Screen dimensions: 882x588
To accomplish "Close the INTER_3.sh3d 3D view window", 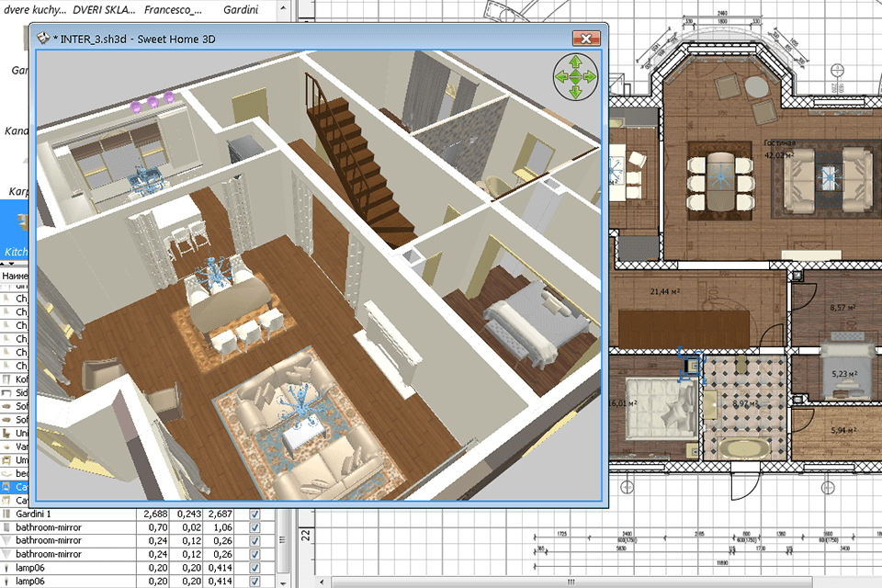I will tap(586, 39).
